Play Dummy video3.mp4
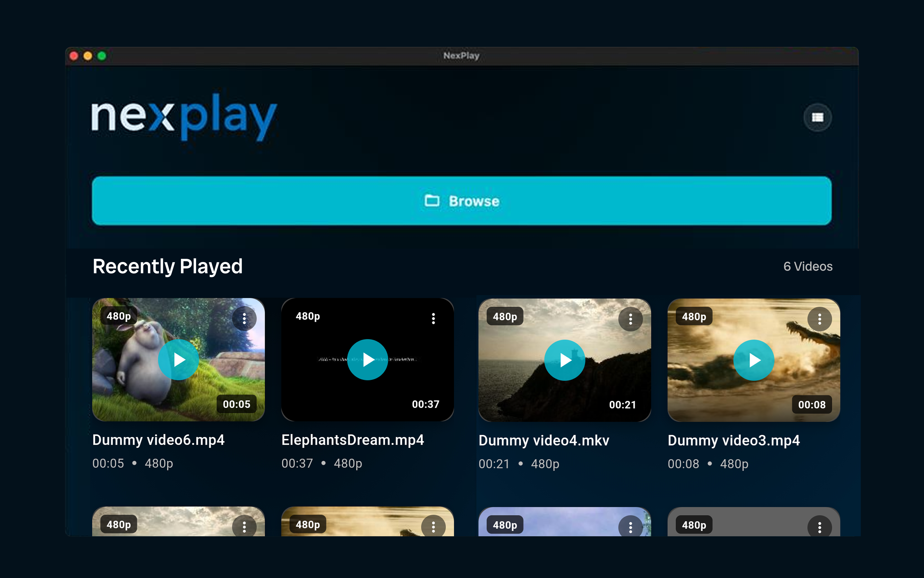924x578 pixels. point(754,360)
